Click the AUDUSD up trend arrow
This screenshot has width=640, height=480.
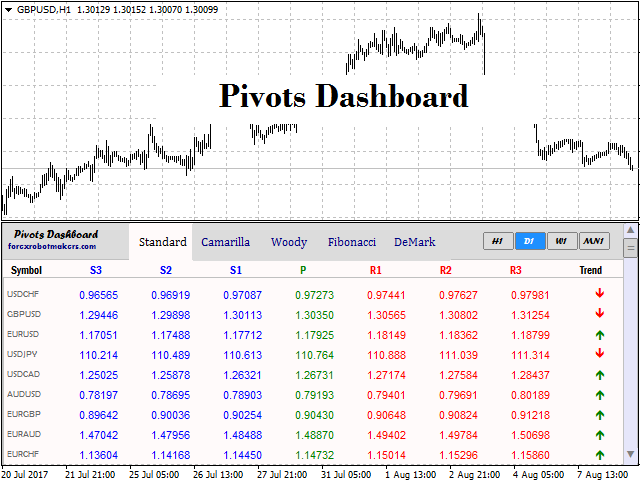coord(600,395)
